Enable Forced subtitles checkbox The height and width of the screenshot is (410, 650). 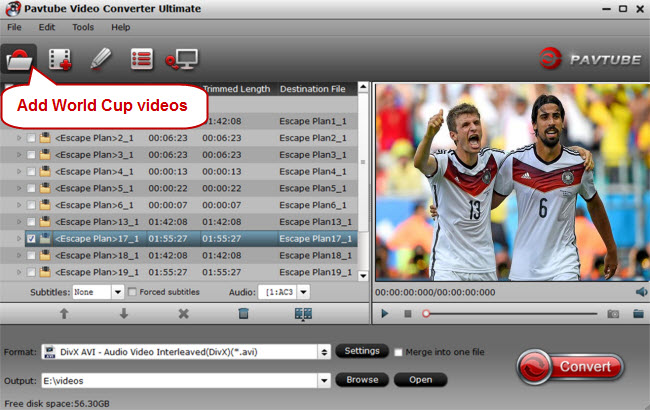(132, 292)
